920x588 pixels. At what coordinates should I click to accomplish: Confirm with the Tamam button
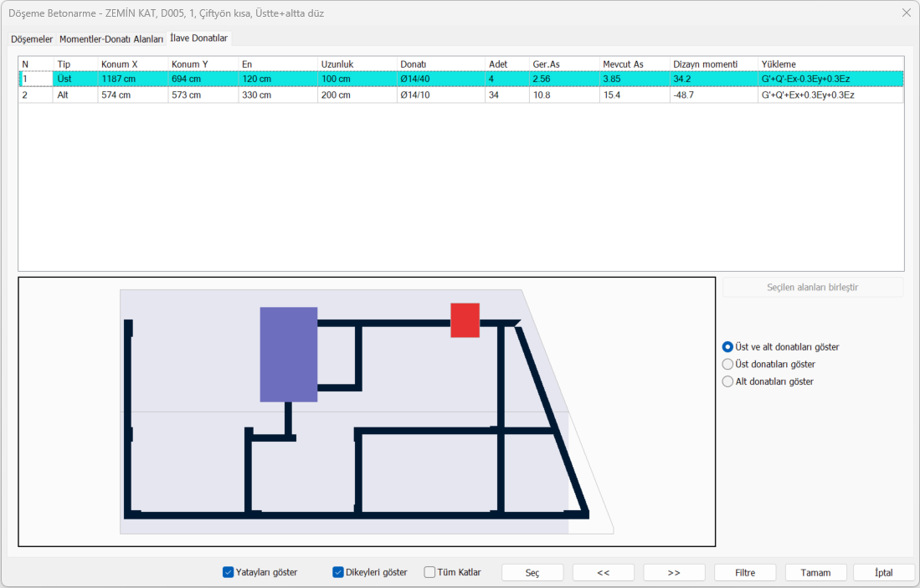point(815,573)
